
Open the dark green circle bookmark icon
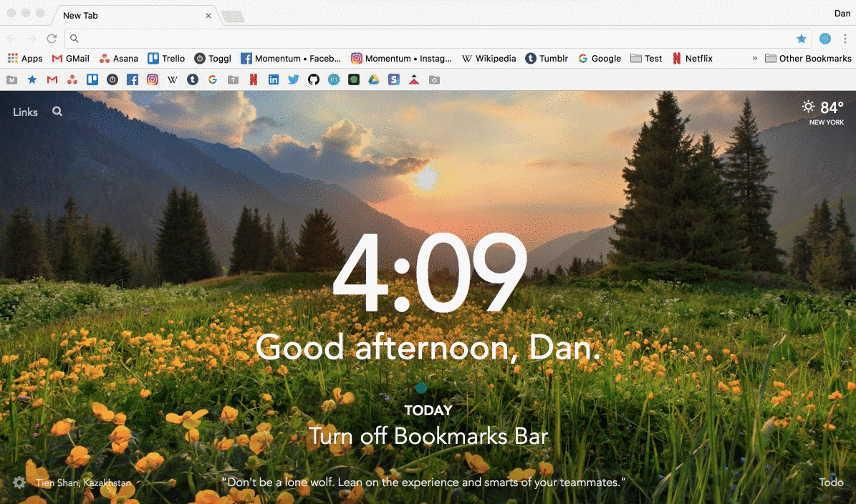pyautogui.click(x=354, y=79)
